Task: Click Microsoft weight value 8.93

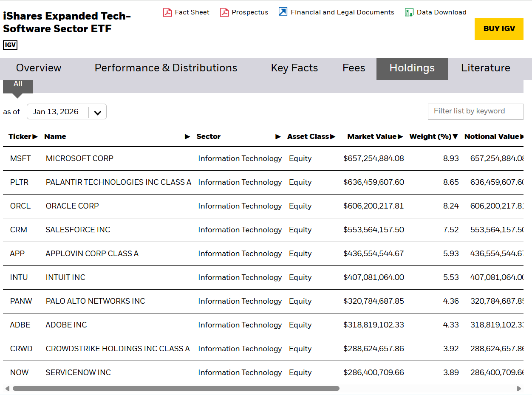Action: coord(451,158)
